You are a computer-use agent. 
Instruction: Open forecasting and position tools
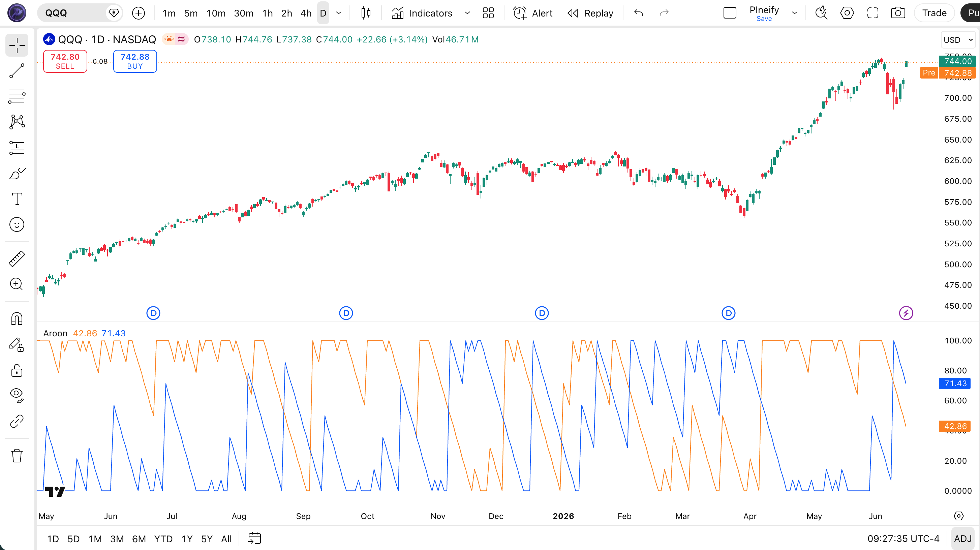[x=17, y=148]
